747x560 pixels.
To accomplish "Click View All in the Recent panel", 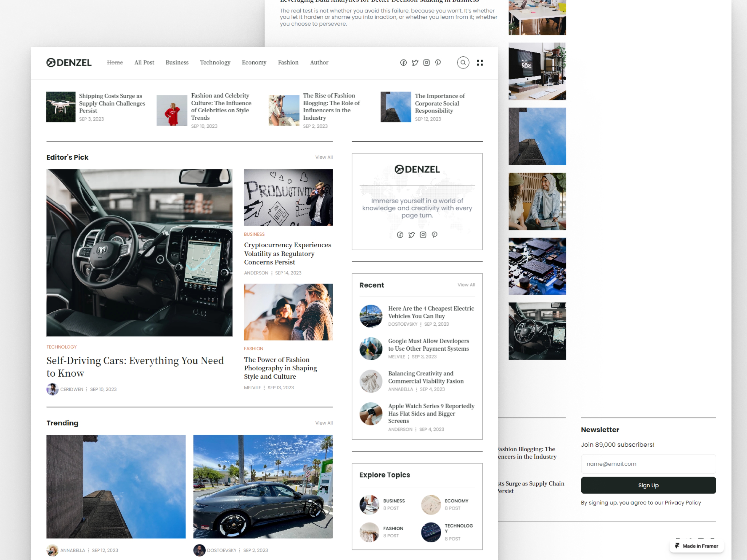I will tap(466, 285).
